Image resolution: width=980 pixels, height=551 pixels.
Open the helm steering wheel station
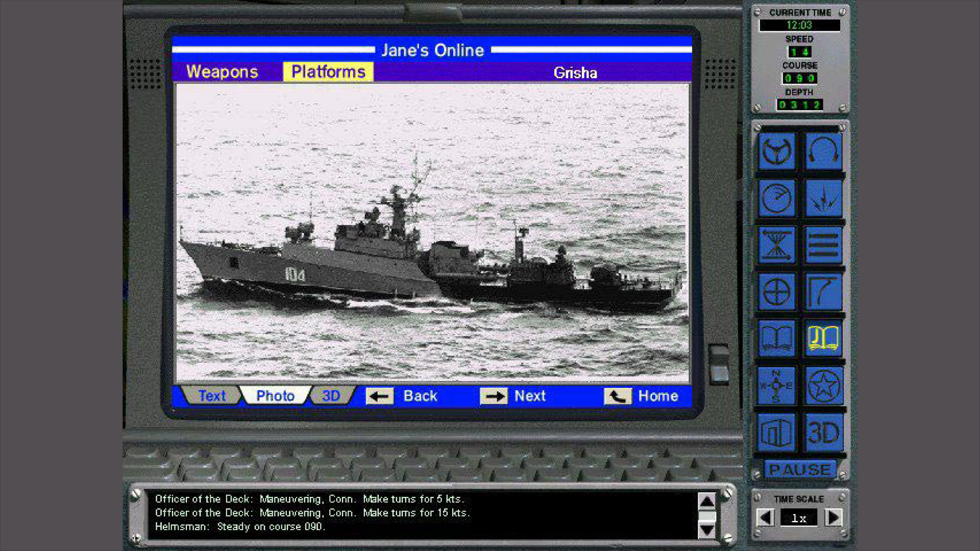point(776,152)
